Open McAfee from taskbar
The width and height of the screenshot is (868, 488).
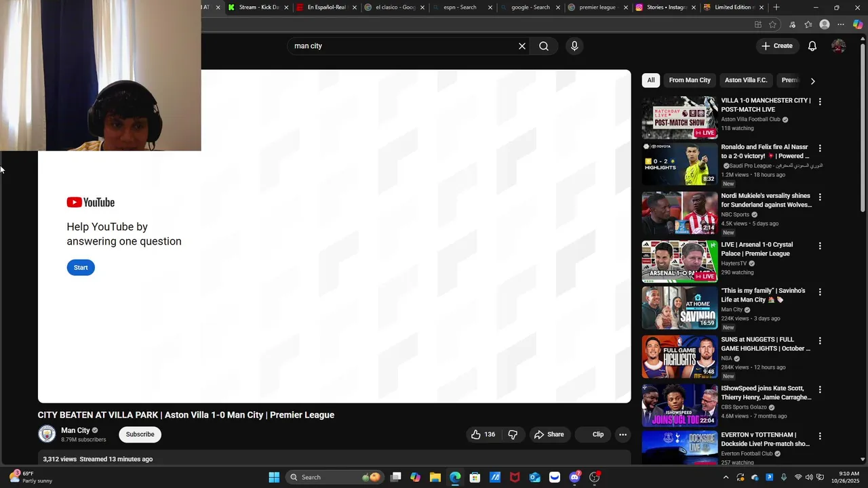click(515, 477)
